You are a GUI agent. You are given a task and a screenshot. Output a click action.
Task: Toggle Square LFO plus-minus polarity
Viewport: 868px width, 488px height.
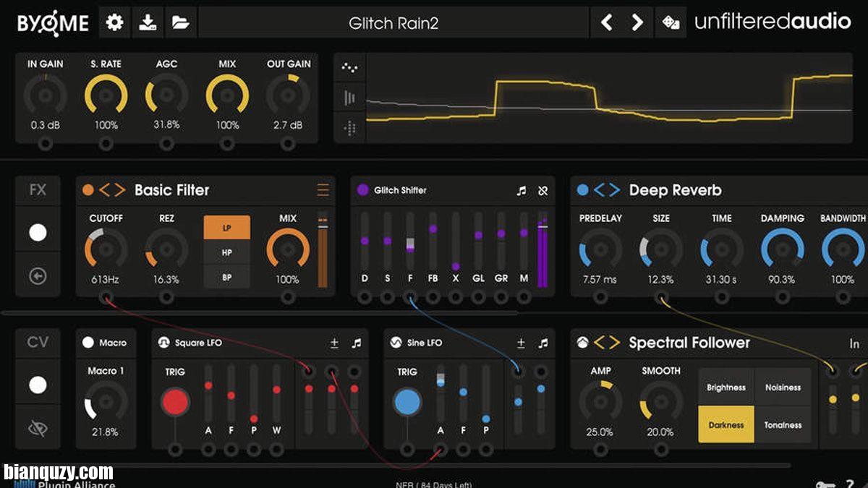tap(333, 343)
